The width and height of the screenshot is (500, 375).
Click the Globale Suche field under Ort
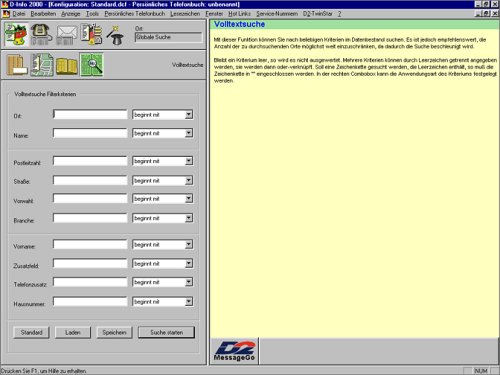click(x=168, y=37)
